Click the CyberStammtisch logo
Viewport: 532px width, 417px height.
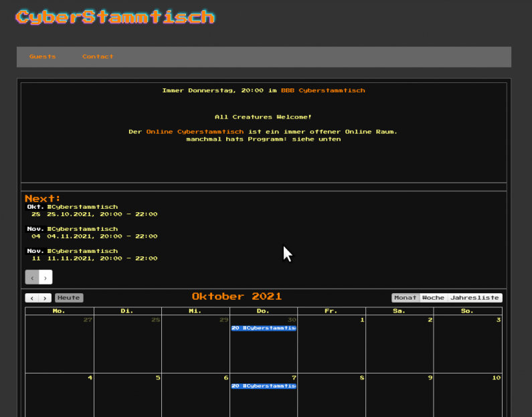[115, 17]
